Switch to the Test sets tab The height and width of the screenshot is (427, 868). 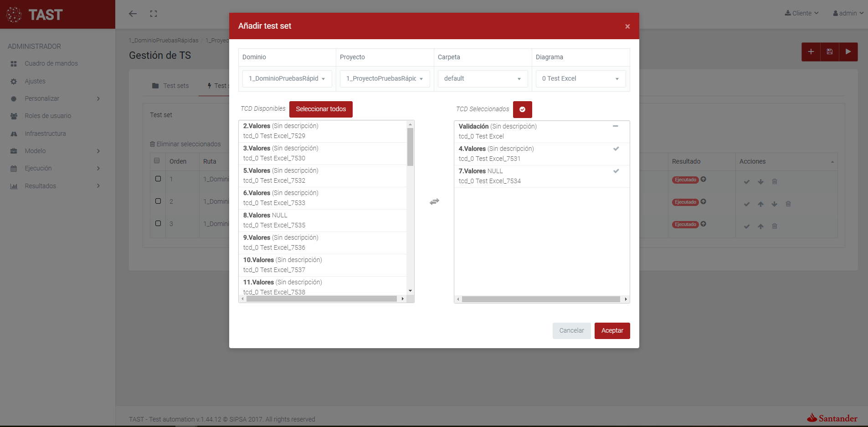point(170,86)
